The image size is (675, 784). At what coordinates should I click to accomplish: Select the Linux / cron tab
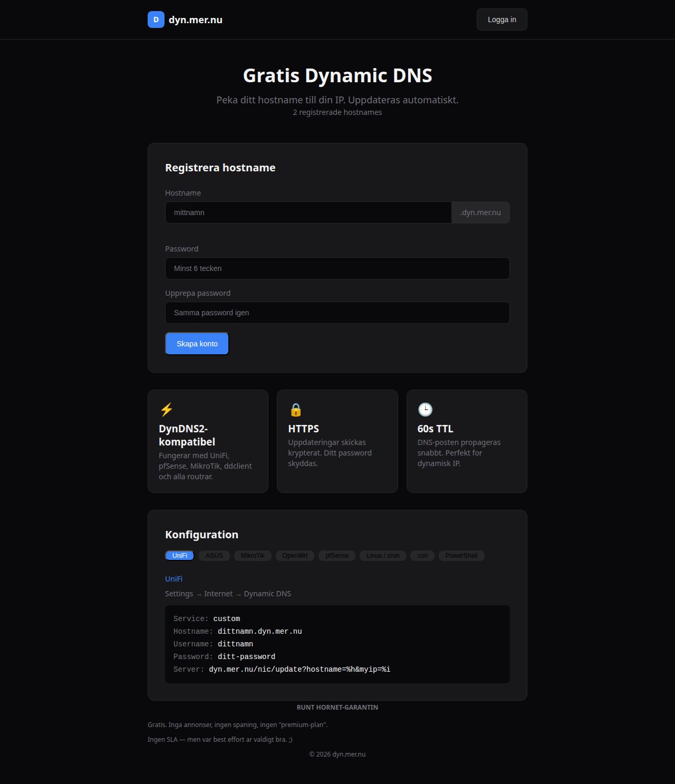click(x=383, y=556)
